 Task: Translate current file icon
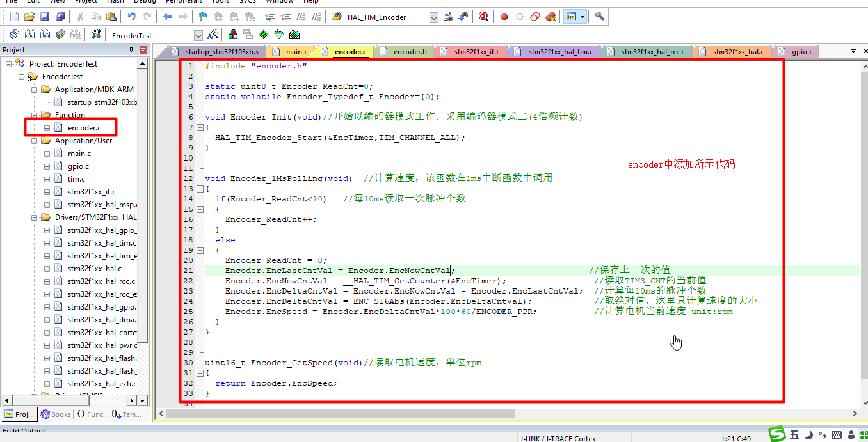pos(13,35)
